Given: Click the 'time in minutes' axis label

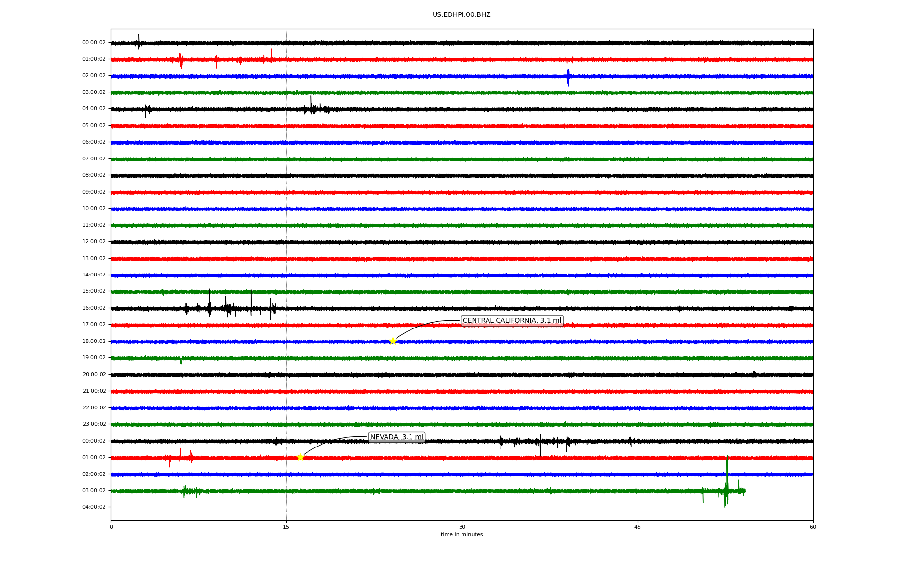Looking at the screenshot, I should tap(462, 535).
